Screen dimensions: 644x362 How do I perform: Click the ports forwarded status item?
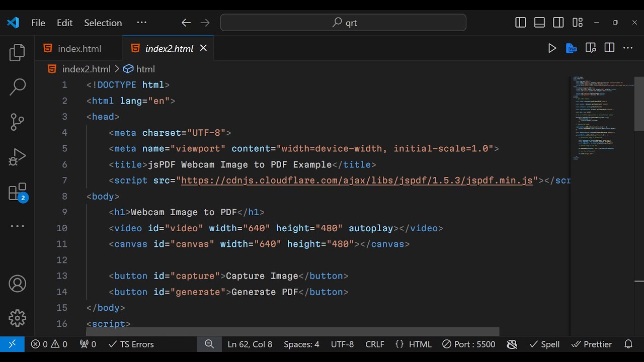(88, 344)
